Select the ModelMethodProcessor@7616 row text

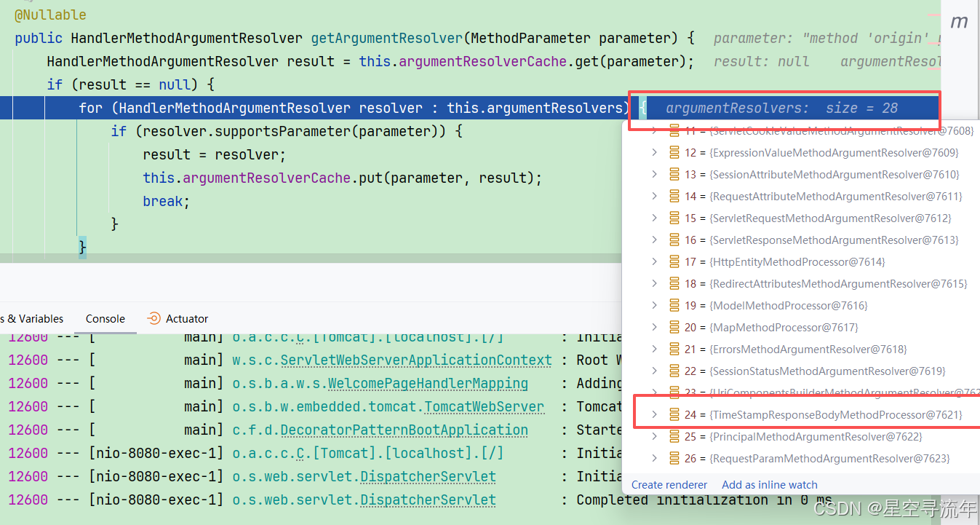coord(789,305)
